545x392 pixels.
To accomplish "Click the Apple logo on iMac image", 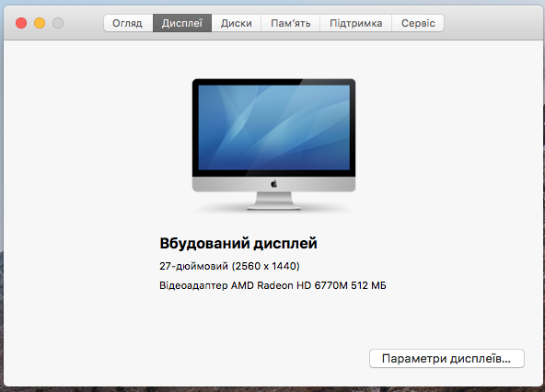I will pyautogui.click(x=274, y=184).
